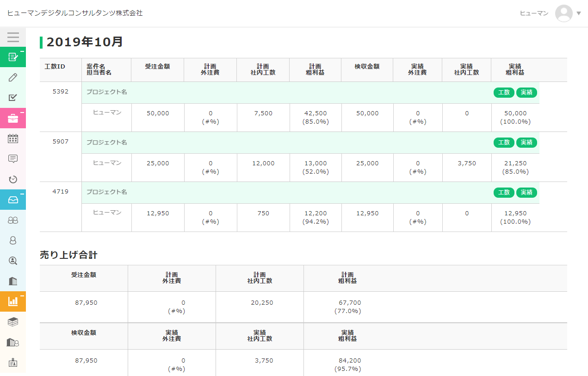
Task: Open the checkbox-list sidebar icon
Action: pyautogui.click(x=13, y=98)
